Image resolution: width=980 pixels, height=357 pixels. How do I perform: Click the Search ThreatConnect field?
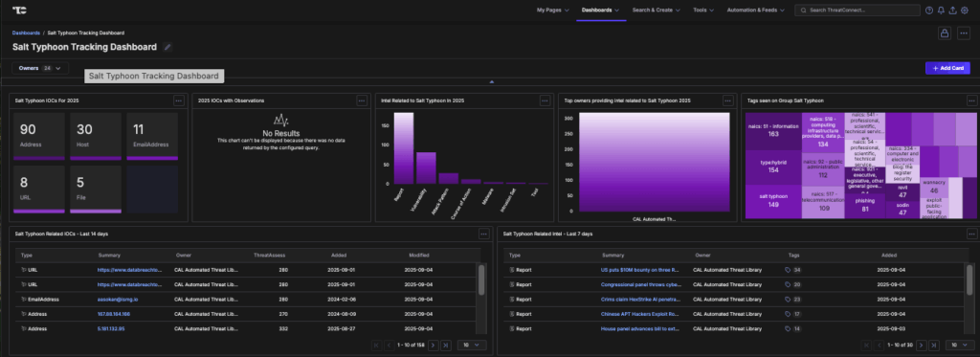pyautogui.click(x=857, y=10)
